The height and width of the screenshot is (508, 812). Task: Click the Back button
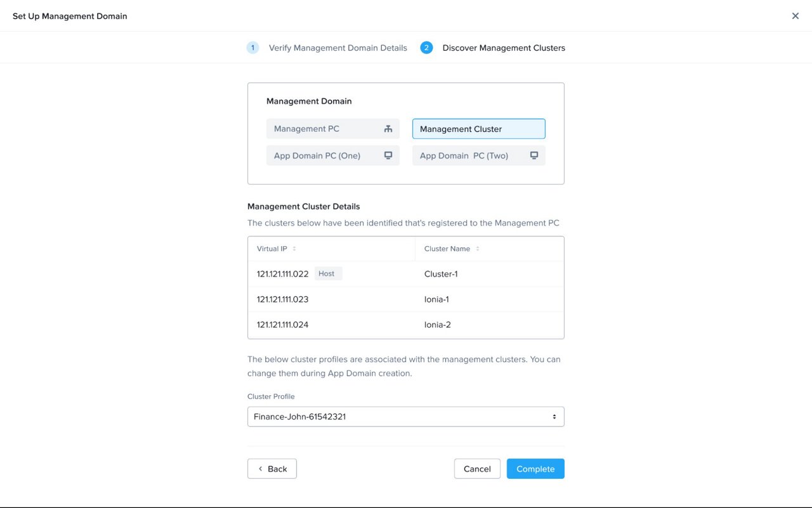click(272, 469)
